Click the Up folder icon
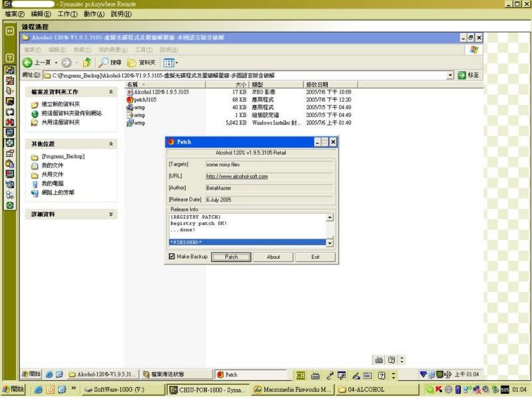The image size is (532, 399). coord(87,63)
